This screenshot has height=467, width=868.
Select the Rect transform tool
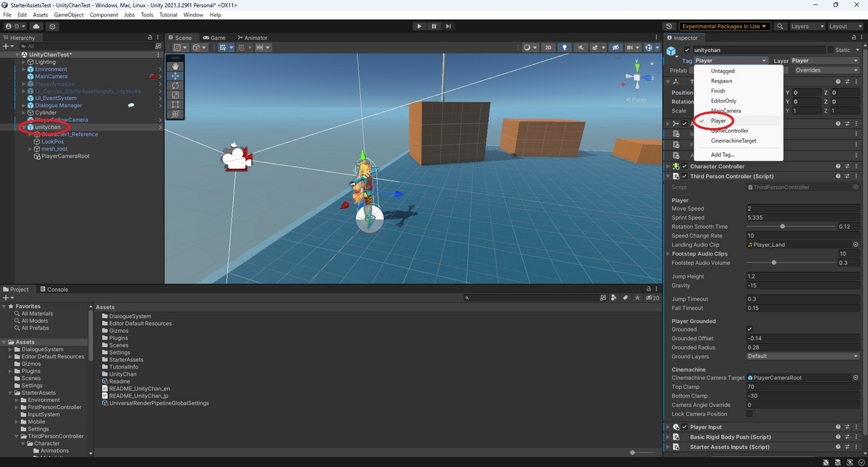(x=175, y=104)
